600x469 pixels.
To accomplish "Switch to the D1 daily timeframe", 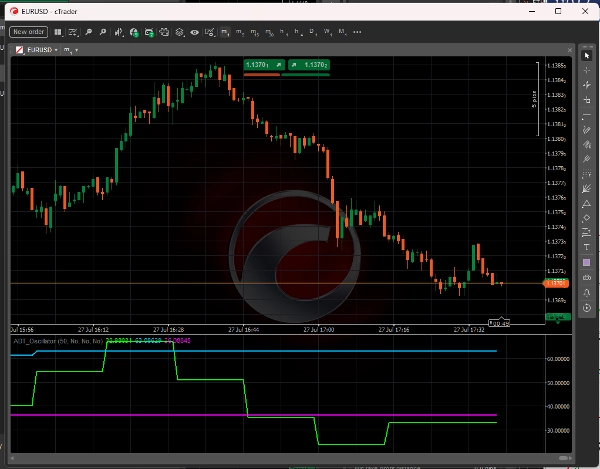I will click(313, 32).
